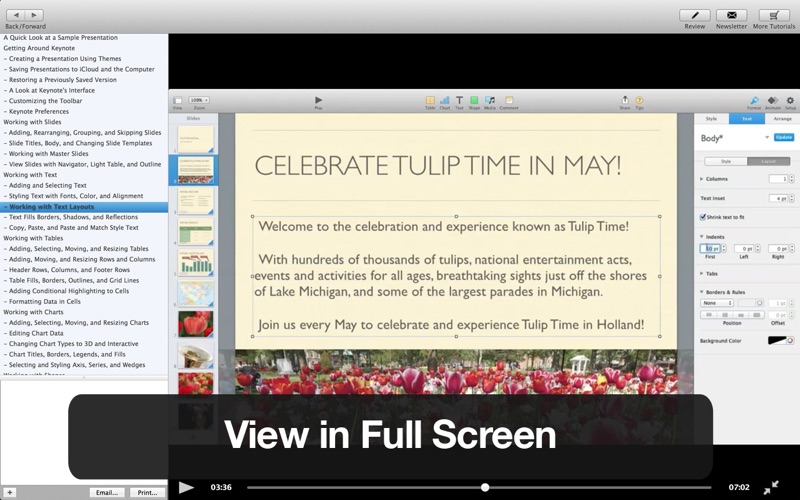
Task: Click the Print... button
Action: click(x=147, y=492)
